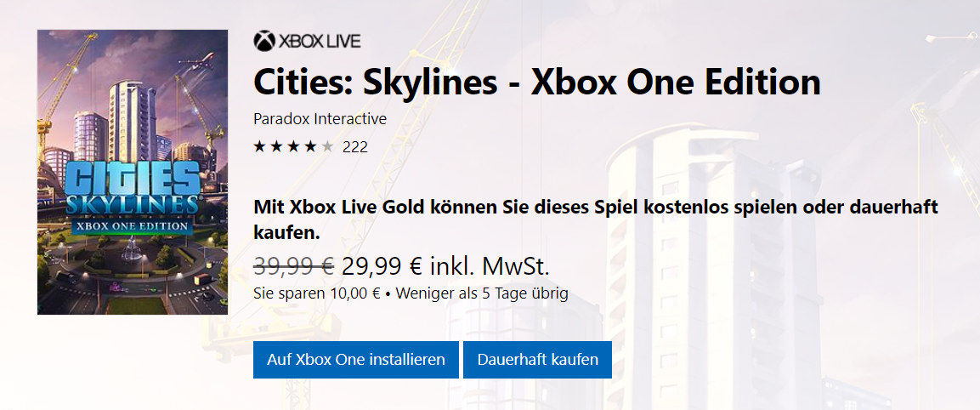Click the Cities: Skylines - Xbox One Edition title
The height and width of the screenshot is (410, 980).
pos(537,83)
